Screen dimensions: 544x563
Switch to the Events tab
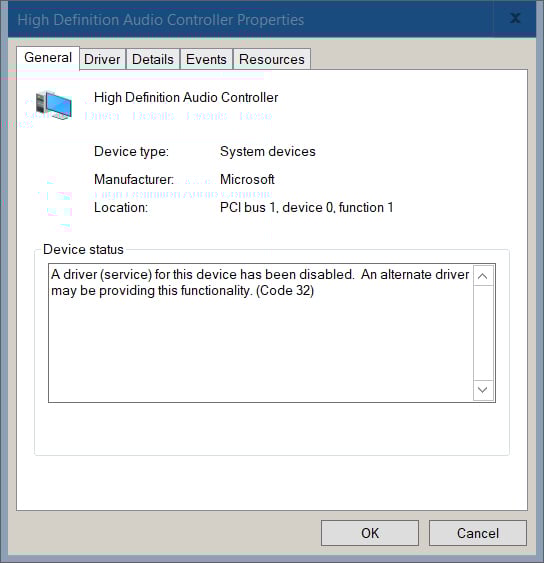click(206, 59)
